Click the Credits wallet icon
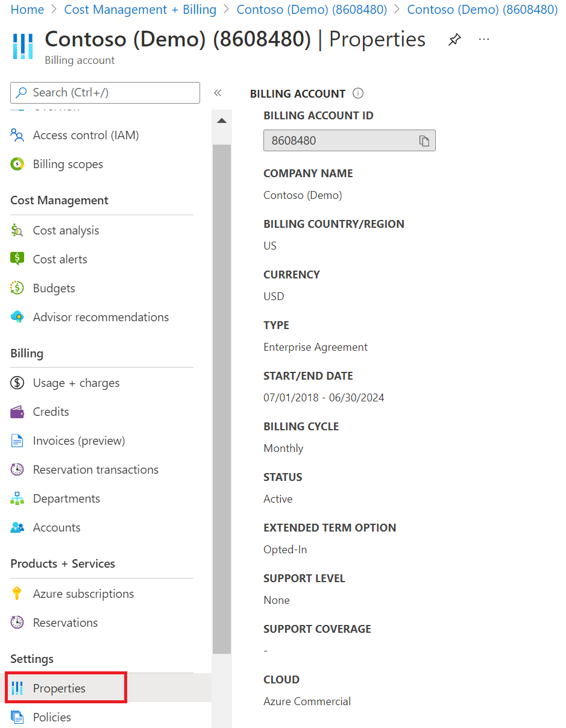The height and width of the screenshot is (728, 566). (17, 412)
